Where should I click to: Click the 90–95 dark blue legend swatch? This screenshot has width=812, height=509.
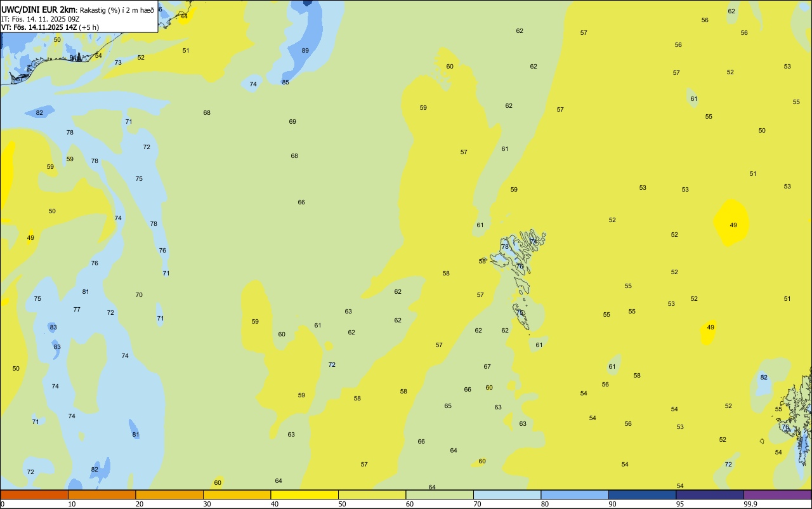(x=642, y=494)
